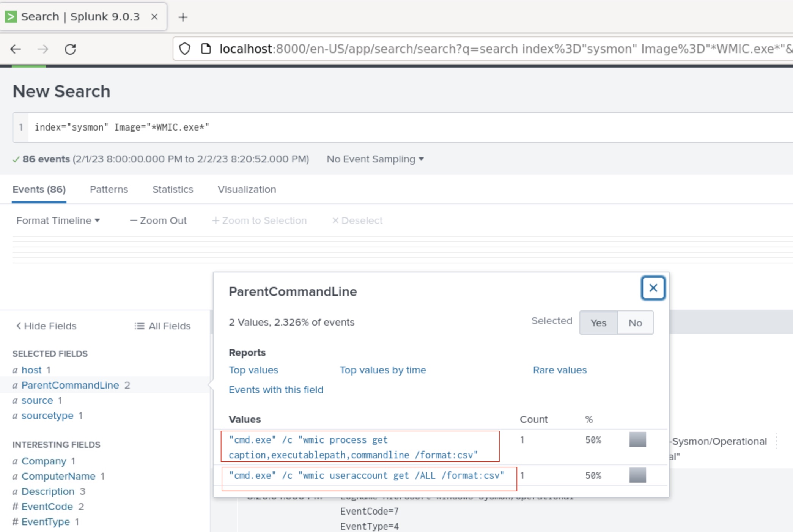Viewport: 793px width, 532px height.
Task: Click Zoom to Selection
Action: [259, 220]
